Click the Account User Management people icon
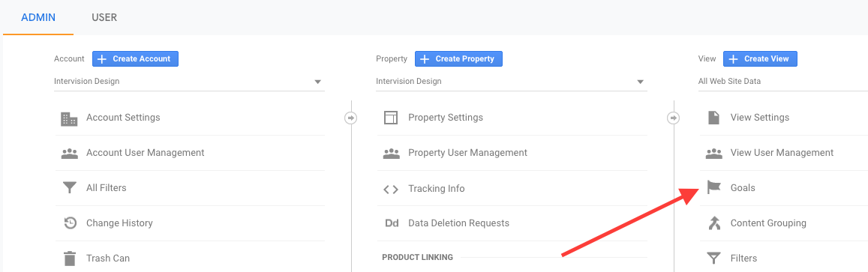This screenshot has width=868, height=272. tap(69, 153)
